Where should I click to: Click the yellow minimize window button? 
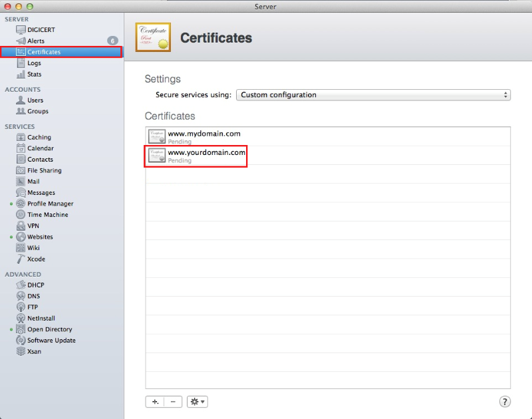click(19, 7)
